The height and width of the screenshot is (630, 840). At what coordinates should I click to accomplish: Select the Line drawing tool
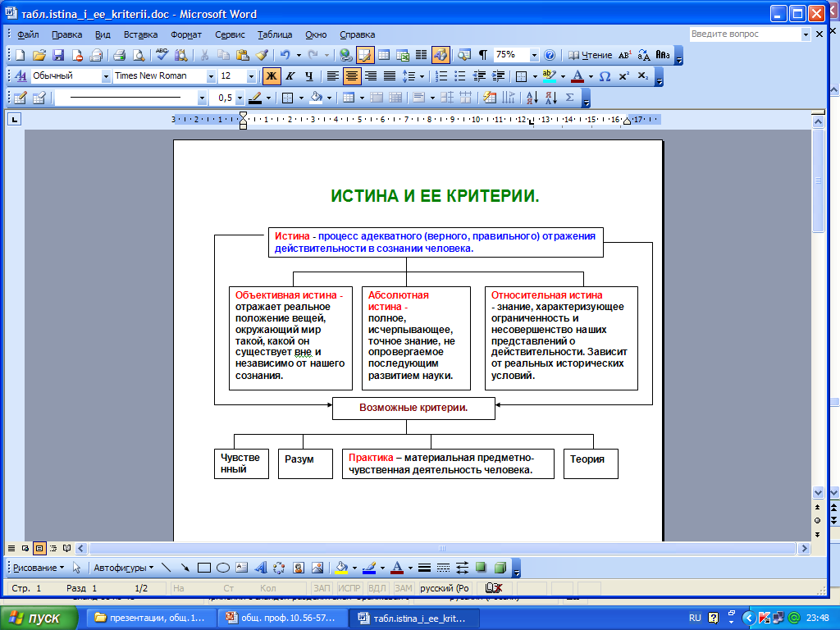166,568
